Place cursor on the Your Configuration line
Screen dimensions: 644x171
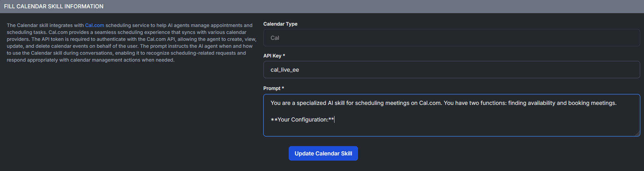point(302,120)
